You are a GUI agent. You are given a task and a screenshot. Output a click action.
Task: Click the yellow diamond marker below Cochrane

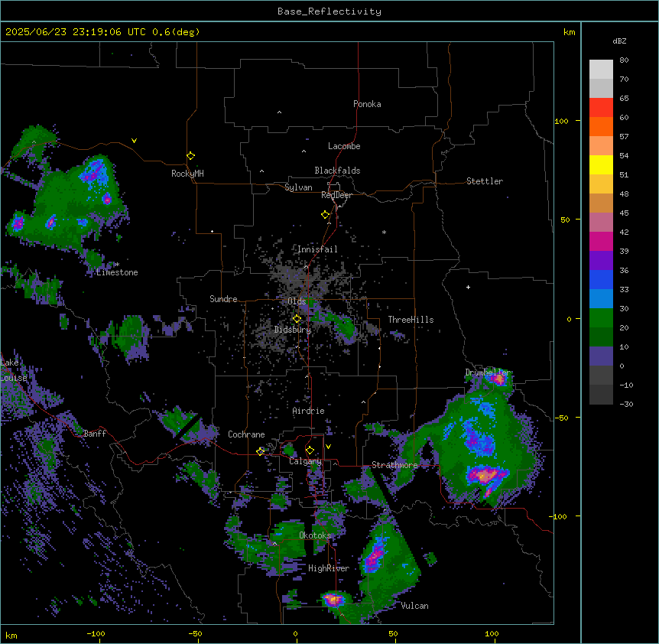pos(260,451)
